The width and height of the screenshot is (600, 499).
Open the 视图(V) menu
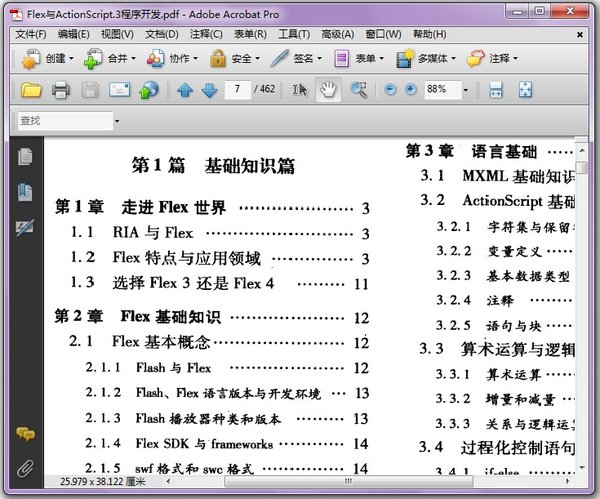click(118, 34)
